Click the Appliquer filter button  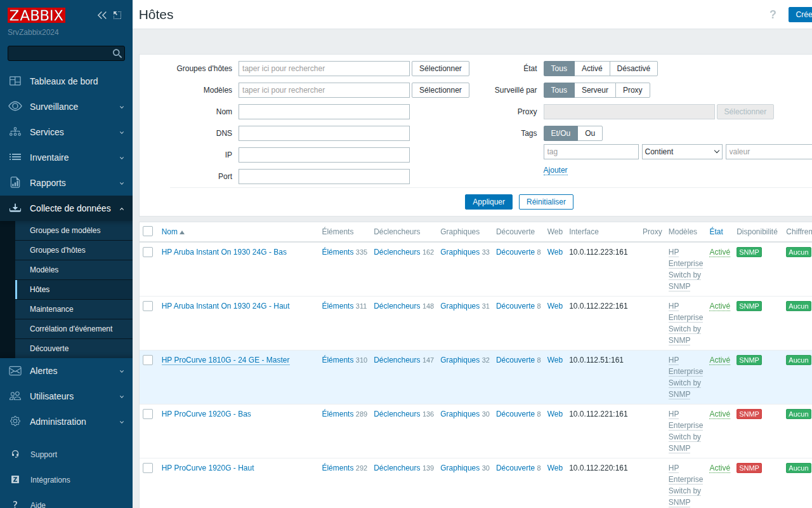click(x=488, y=202)
